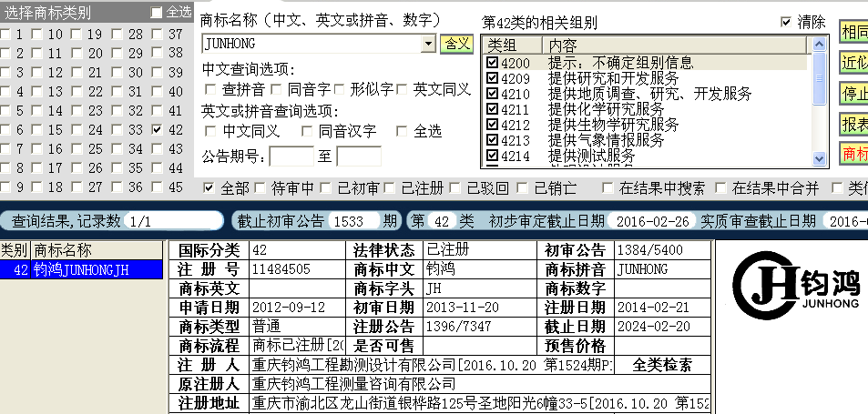Viewport: 868px width, 414px height.
Task: Enable the 查拼音 query option
Action: coord(210,89)
